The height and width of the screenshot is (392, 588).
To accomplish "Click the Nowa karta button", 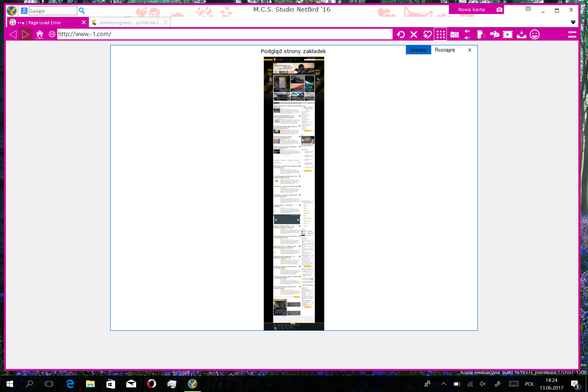I will click(471, 10).
